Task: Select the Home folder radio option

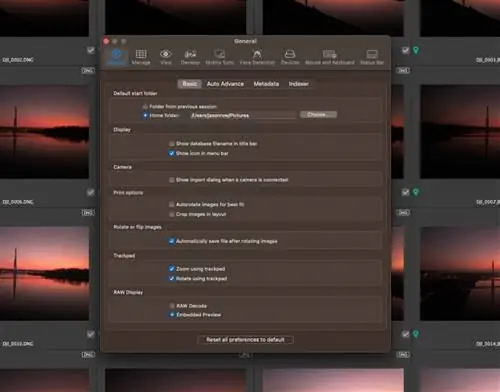Action: (145, 115)
